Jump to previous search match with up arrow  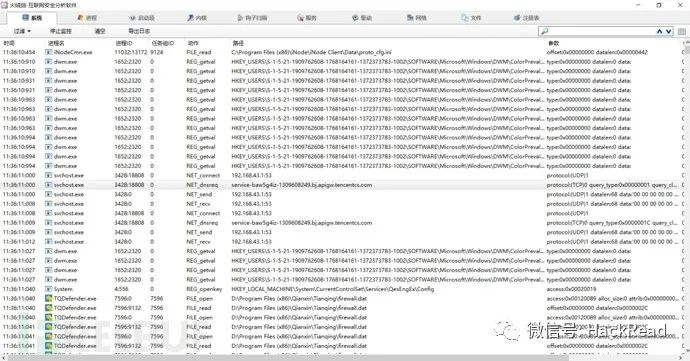[x=659, y=32]
